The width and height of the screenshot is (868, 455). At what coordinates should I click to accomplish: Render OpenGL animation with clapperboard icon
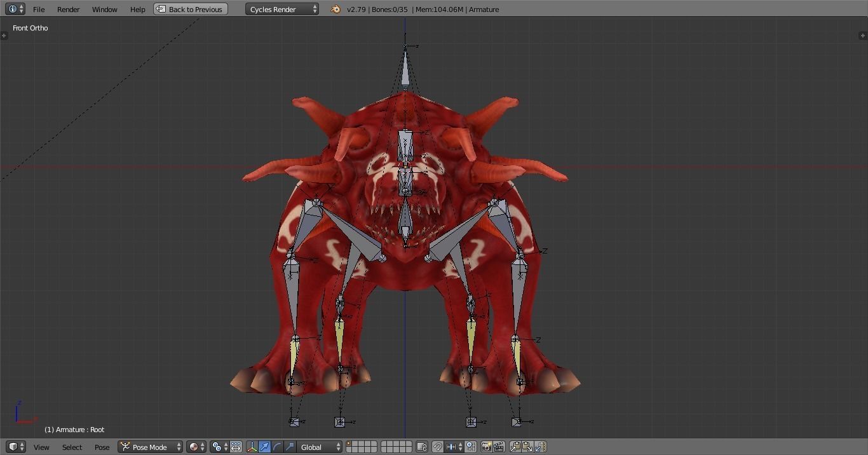(499, 447)
